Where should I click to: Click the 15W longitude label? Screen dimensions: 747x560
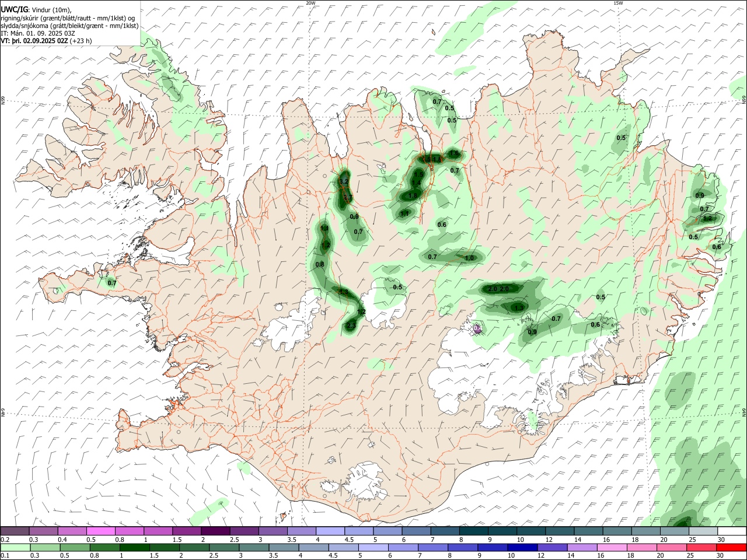click(x=618, y=3)
